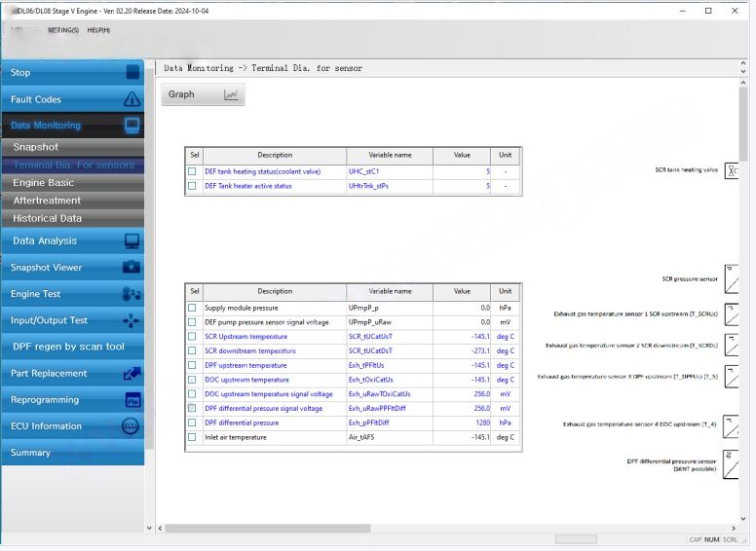Check the Inlet air temperature row box
Viewport: 756px width, 551px height.
[x=193, y=438]
